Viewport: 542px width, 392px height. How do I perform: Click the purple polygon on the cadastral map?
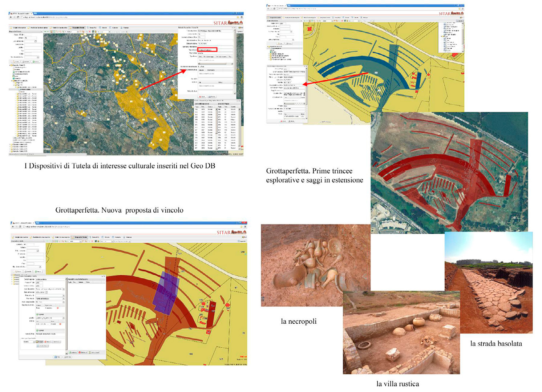coord(165,294)
